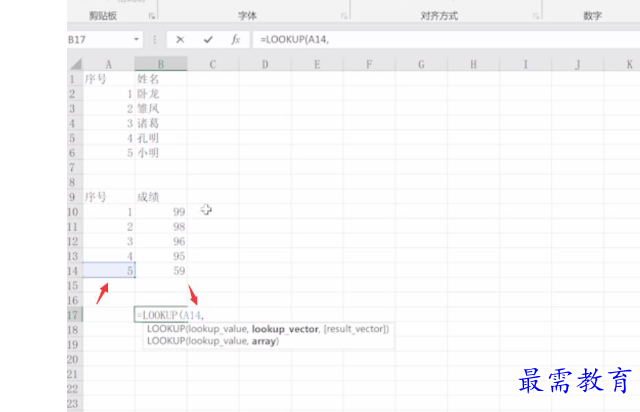
Task: Select column I header
Action: coord(526,64)
